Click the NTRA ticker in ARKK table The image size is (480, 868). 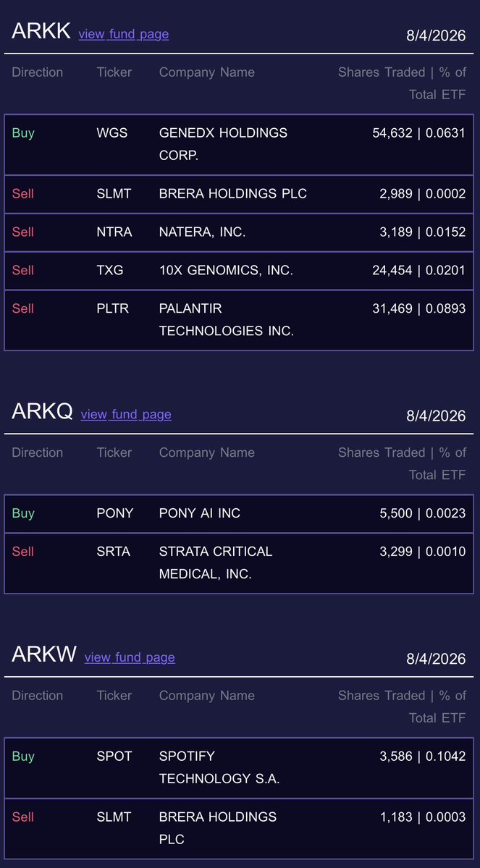click(114, 232)
